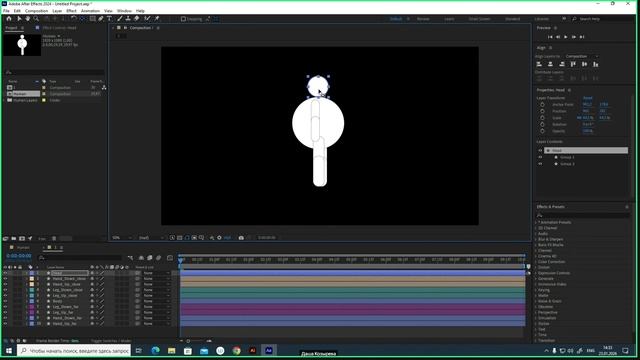Open parent dropdown for Hand_Up_far layer
The height and width of the screenshot is (360, 640).
[157, 324]
